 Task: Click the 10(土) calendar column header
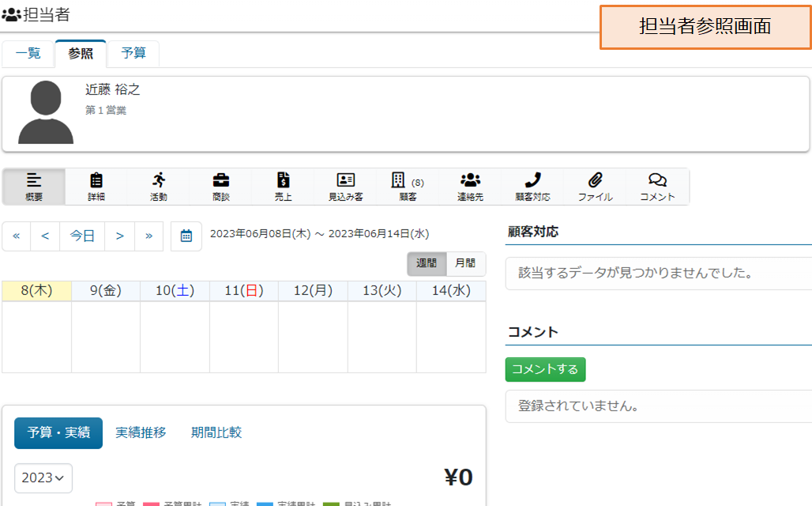(175, 291)
